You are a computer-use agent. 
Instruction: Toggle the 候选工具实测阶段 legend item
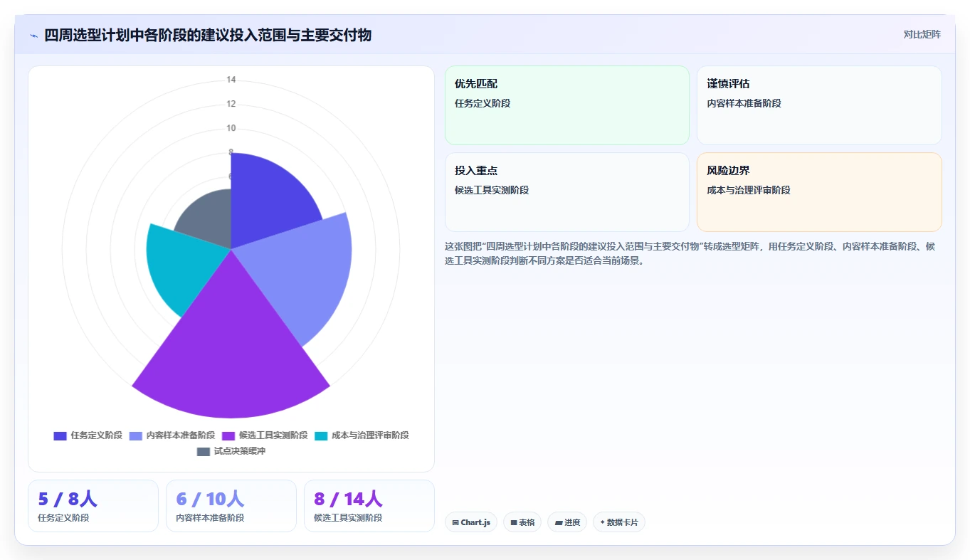(x=265, y=435)
